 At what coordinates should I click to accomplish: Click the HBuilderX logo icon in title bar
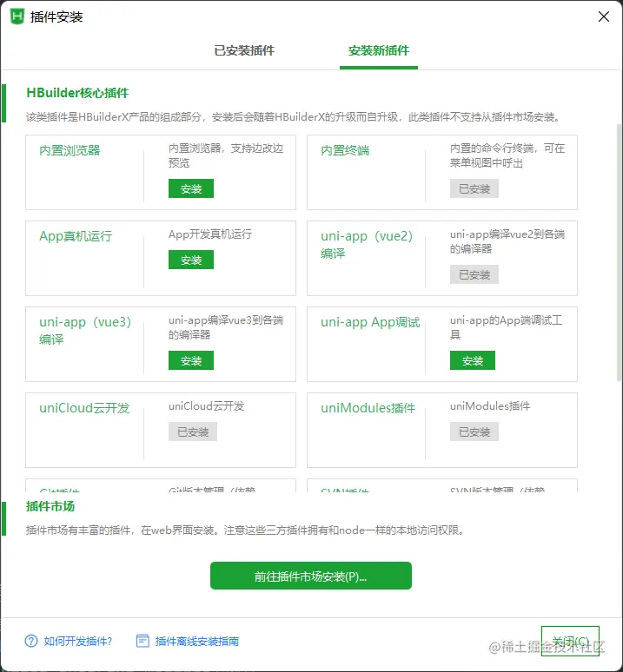tap(17, 16)
